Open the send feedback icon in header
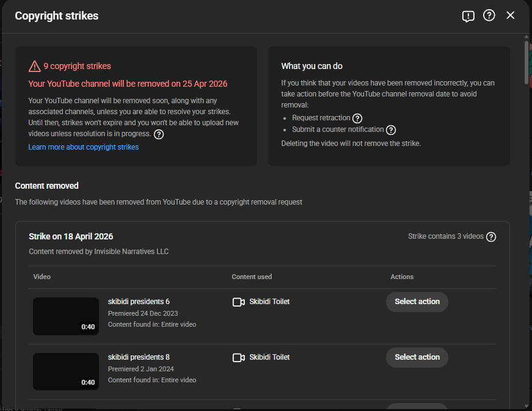Image resolution: width=532 pixels, height=411 pixels. pyautogui.click(x=468, y=16)
